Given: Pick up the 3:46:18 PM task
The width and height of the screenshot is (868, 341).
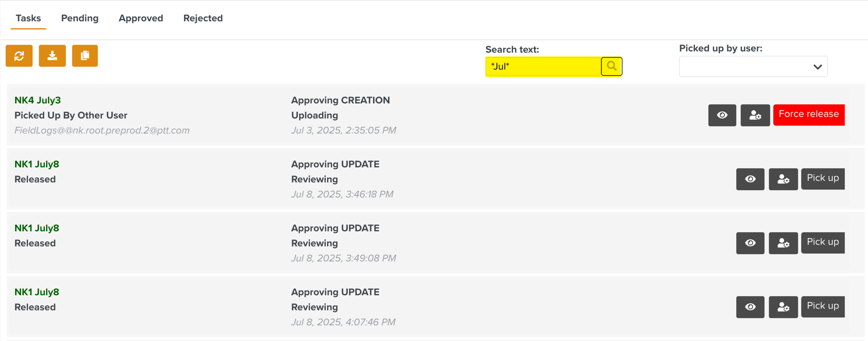Looking at the screenshot, I should tap(823, 179).
